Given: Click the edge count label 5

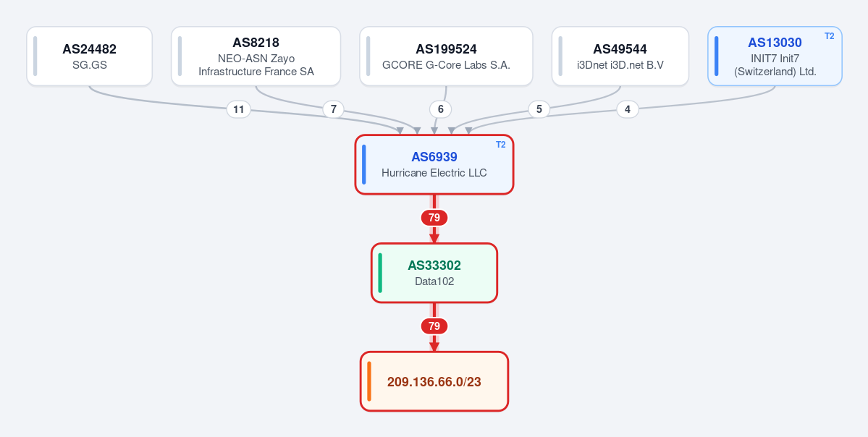Looking at the screenshot, I should coord(539,109).
